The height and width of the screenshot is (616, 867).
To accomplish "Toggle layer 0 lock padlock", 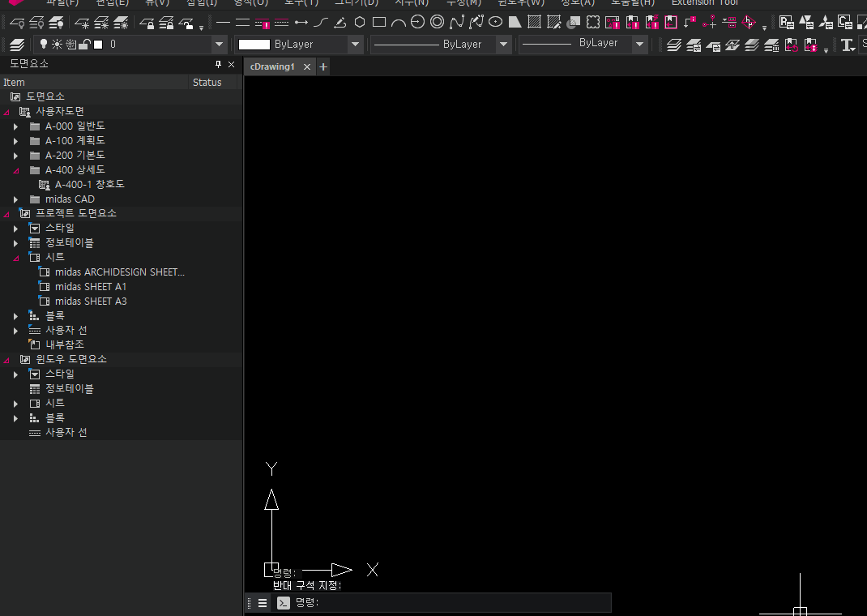I will point(84,44).
